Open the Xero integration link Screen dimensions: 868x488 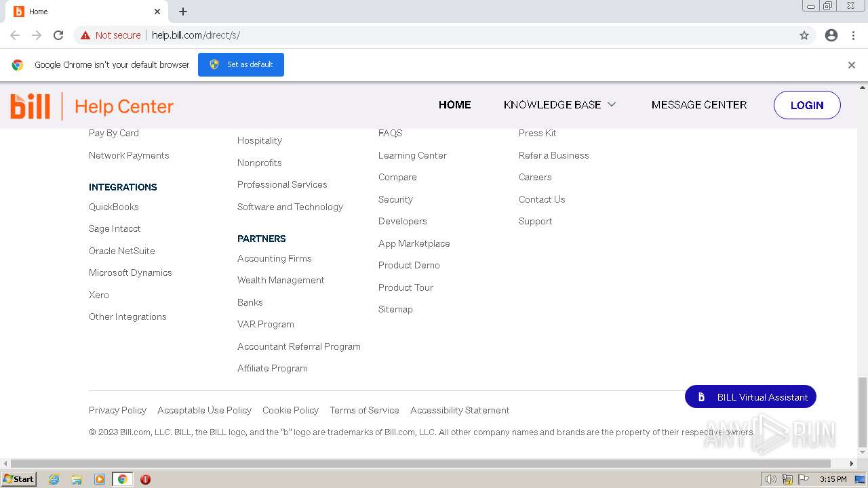tap(99, 295)
